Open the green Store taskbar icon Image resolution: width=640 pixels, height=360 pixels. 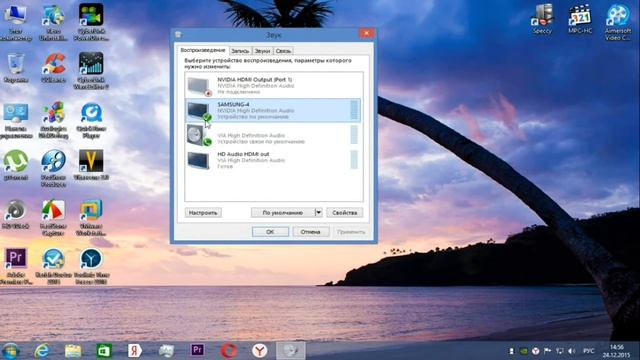point(104,351)
